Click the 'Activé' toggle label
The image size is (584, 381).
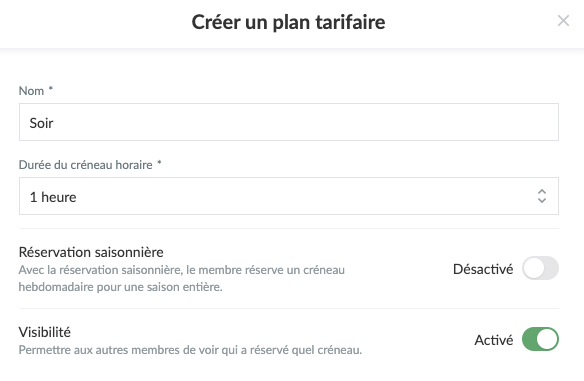[x=493, y=340]
